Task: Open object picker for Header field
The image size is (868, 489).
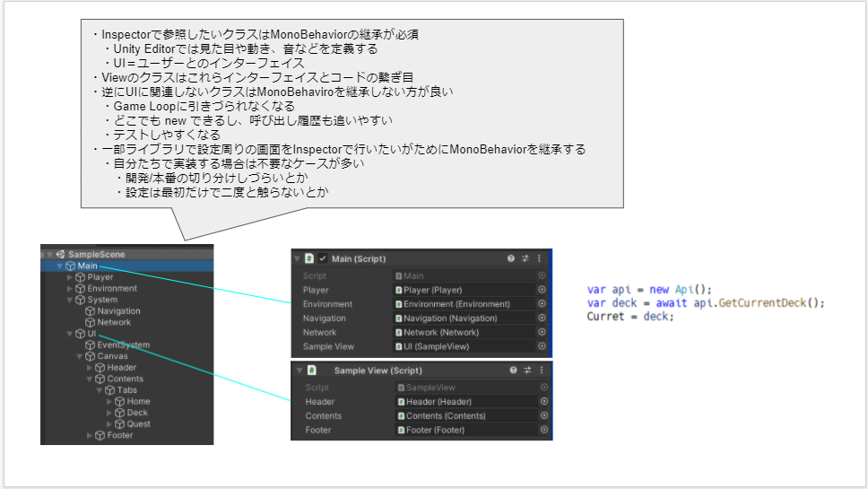Action: [x=544, y=401]
